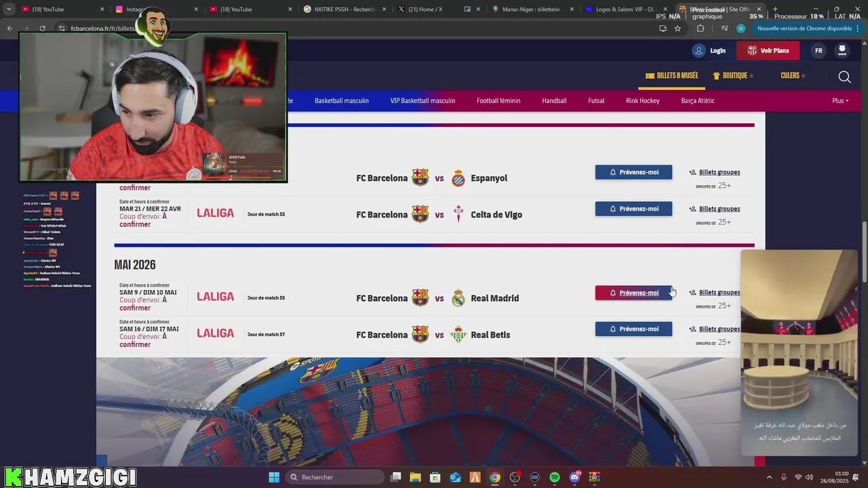868x488 pixels.
Task: Open Billets groupes for Espanyol match
Action: (719, 172)
